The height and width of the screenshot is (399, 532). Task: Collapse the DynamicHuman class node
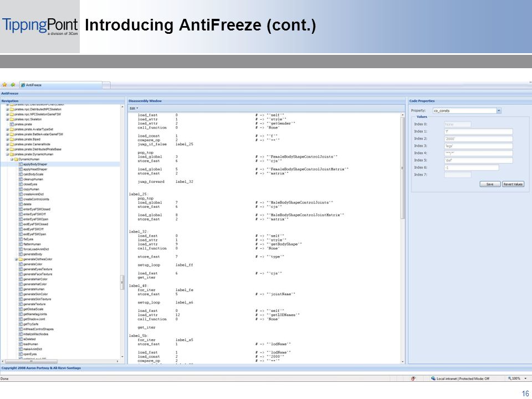pyautogui.click(x=12, y=160)
